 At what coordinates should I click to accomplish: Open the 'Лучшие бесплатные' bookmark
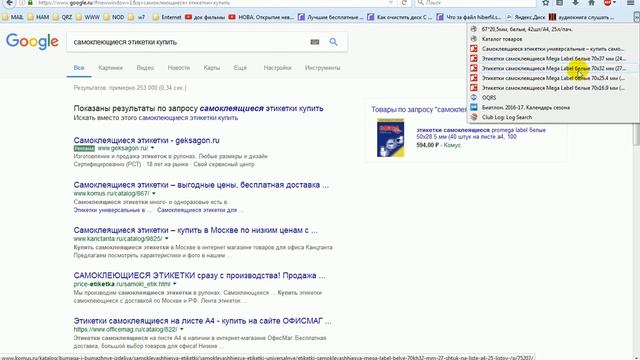(x=331, y=17)
